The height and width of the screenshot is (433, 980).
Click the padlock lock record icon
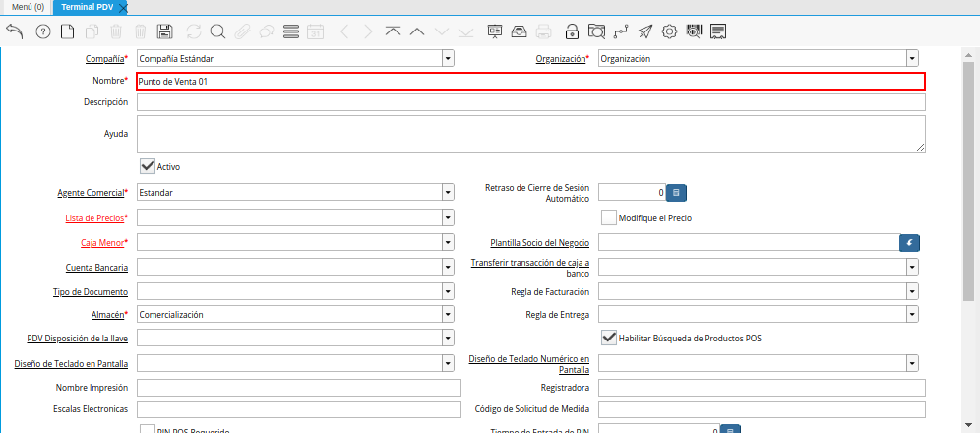[572, 31]
